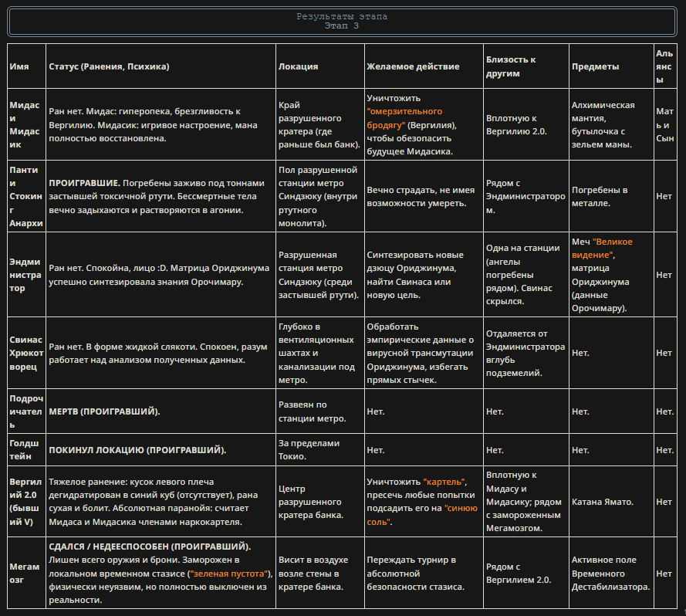Click the status 'ПОКИНУЛ ЛОКАЦИЮ (ПРОИГРАВШИЙ).'

[137, 449]
